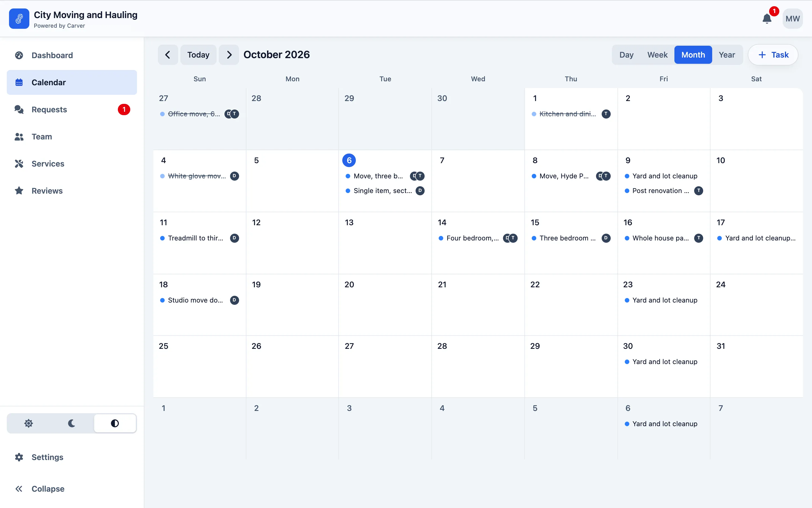
Task: Open 'White glove mov...' task on Oct 4
Action: (200, 176)
